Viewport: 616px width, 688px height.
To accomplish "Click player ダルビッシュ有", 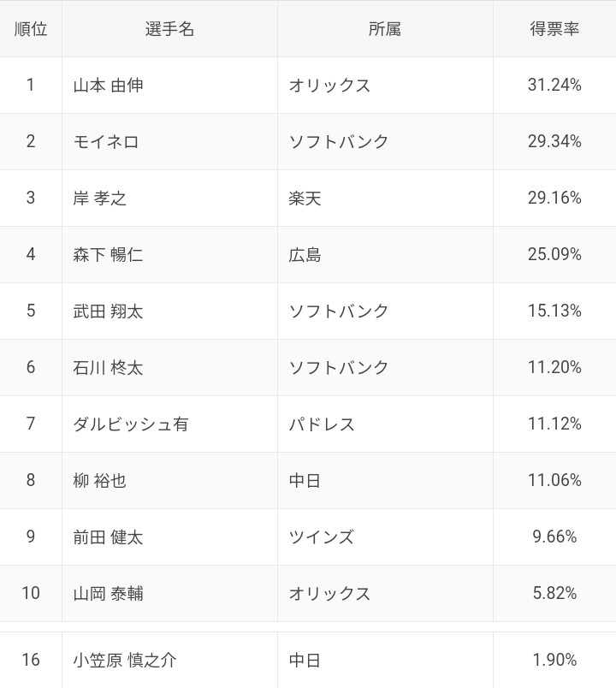I will [x=131, y=424].
